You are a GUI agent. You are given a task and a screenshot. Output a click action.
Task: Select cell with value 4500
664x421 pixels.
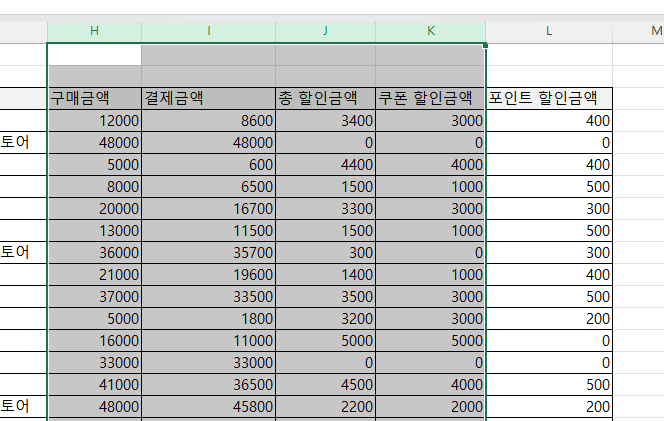pyautogui.click(x=325, y=385)
